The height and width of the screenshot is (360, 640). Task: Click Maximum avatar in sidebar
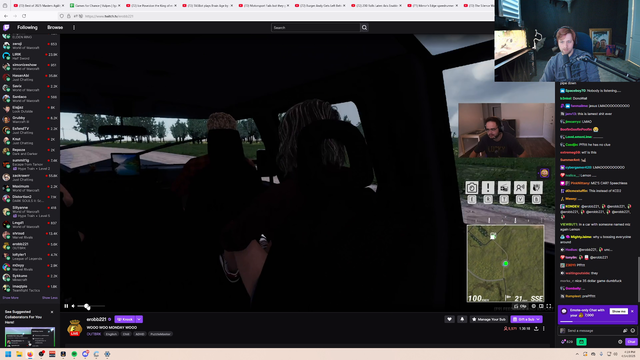point(6,188)
